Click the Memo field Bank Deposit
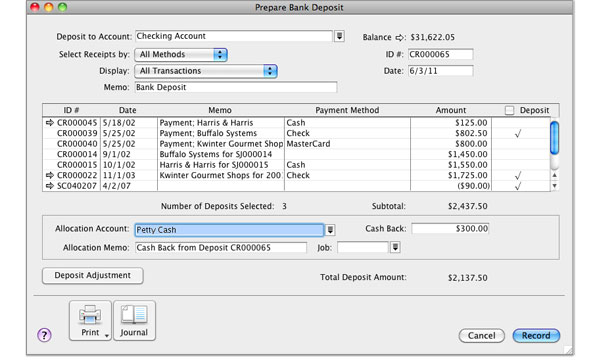 236,87
